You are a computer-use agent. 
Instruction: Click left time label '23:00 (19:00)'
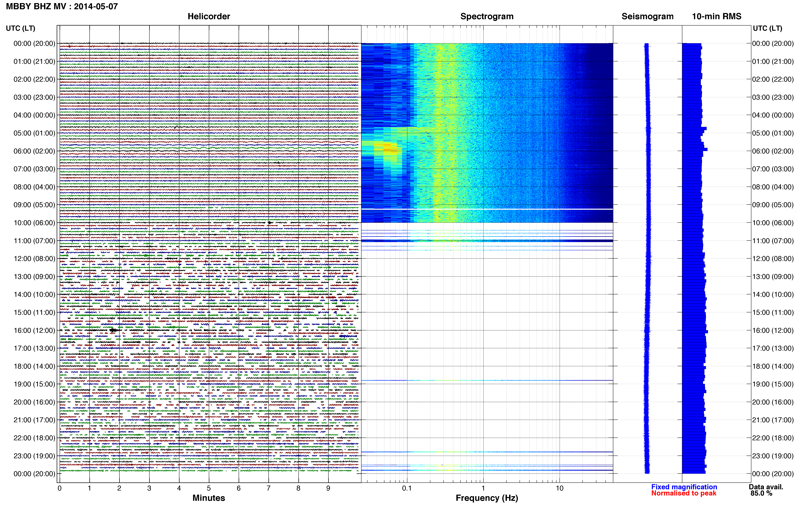pos(34,456)
